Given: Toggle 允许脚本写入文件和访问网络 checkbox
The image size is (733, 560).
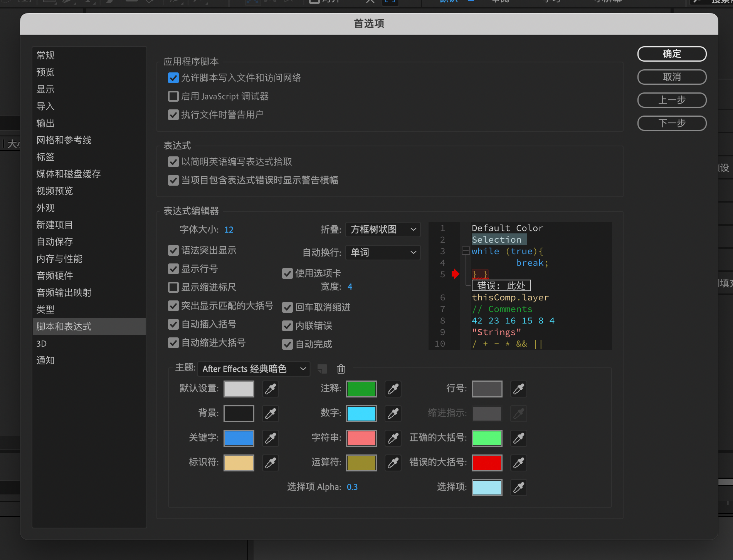Looking at the screenshot, I should 173,78.
